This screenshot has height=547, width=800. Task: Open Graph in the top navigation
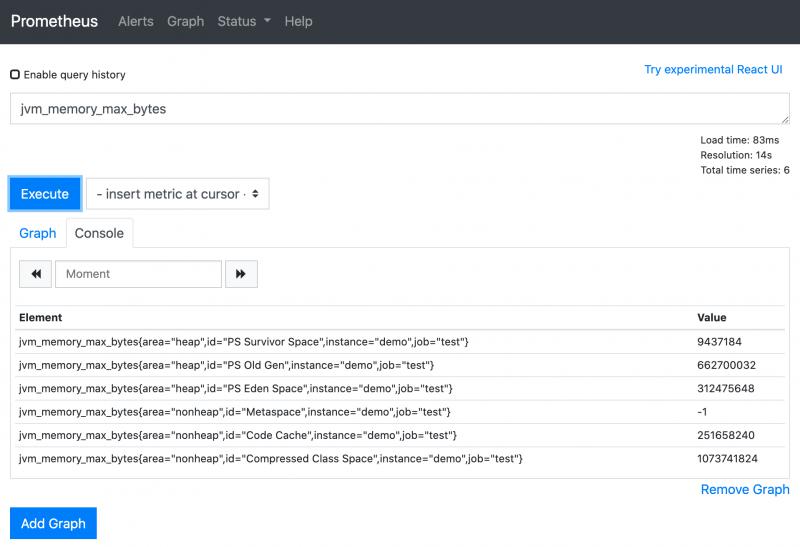(x=186, y=21)
